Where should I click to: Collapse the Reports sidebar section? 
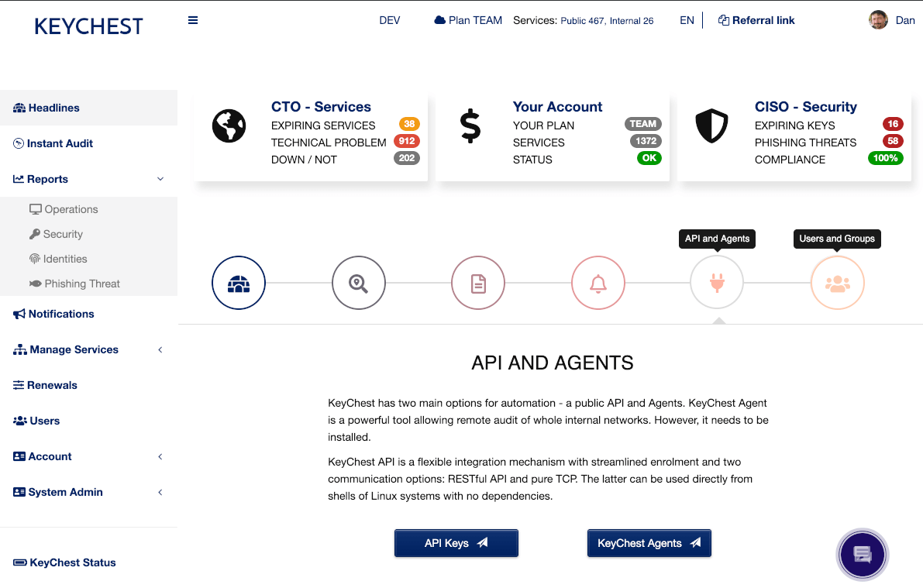(88, 179)
